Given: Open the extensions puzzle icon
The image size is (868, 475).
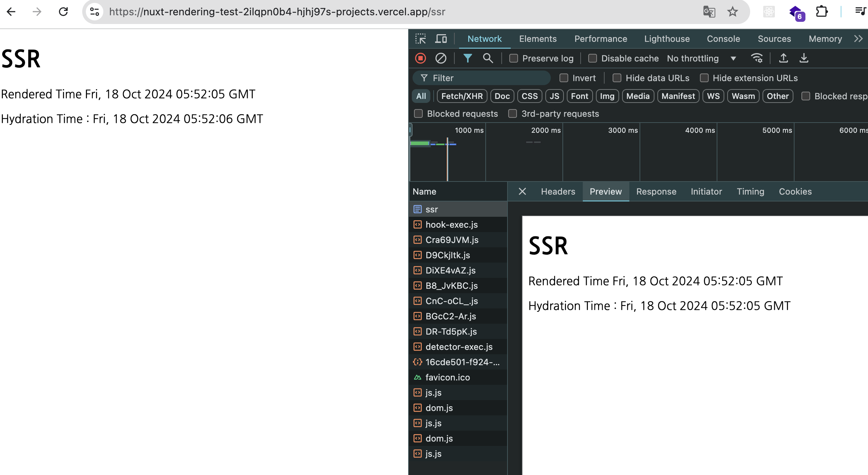Looking at the screenshot, I should pyautogui.click(x=822, y=12).
